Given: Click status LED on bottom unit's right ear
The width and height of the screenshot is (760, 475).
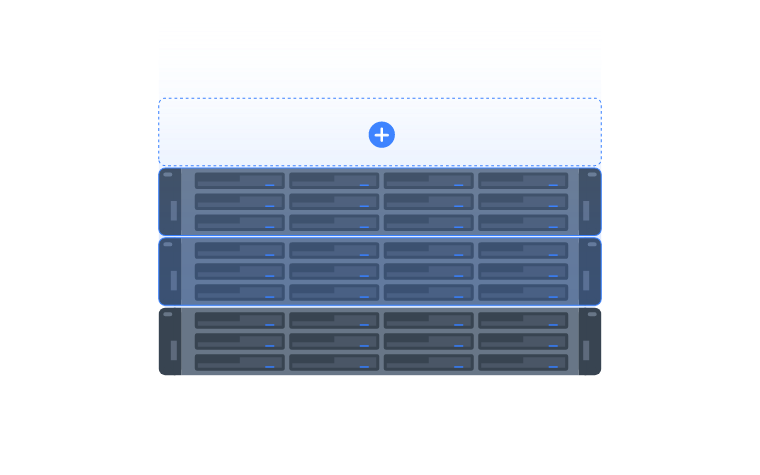Looking at the screenshot, I should [x=592, y=314].
